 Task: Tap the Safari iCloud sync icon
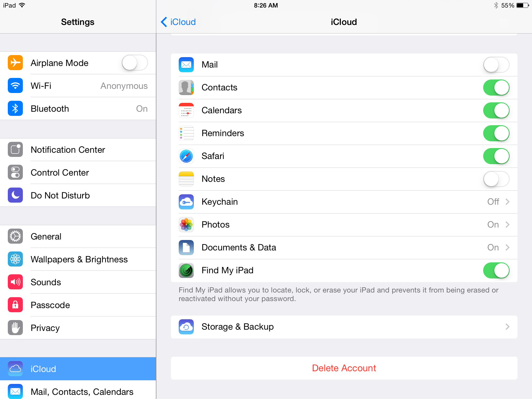187,156
